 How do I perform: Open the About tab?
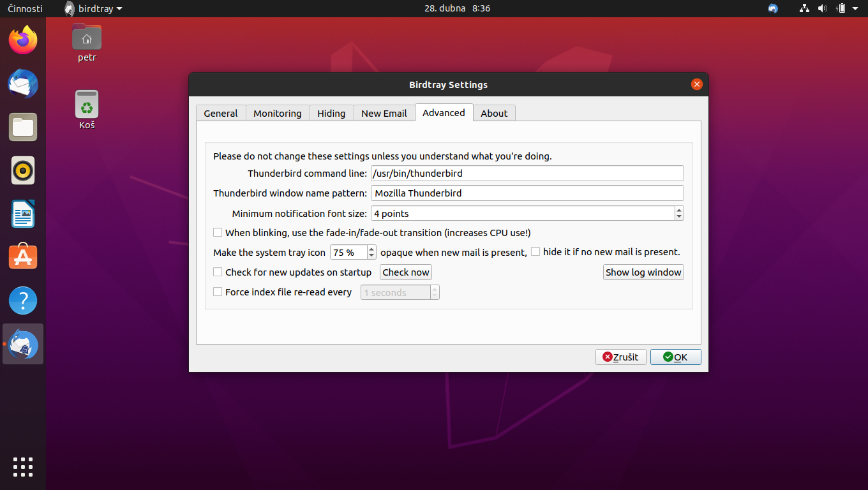coord(494,113)
